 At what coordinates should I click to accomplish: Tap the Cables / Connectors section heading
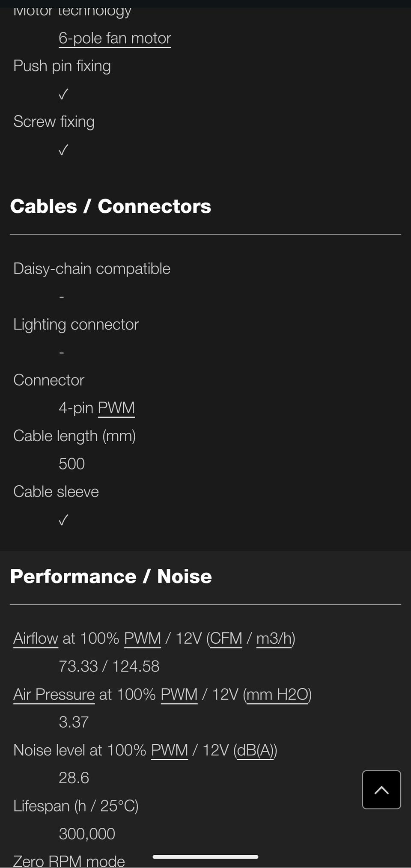[110, 206]
